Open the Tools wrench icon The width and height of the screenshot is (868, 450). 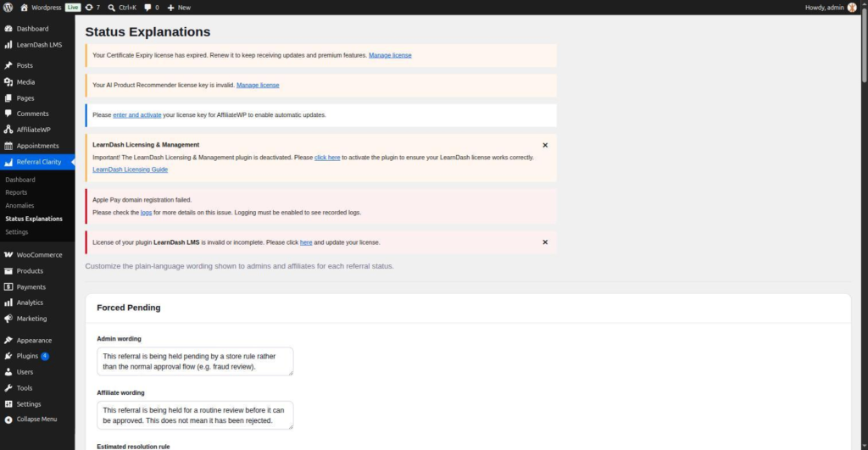coord(8,388)
